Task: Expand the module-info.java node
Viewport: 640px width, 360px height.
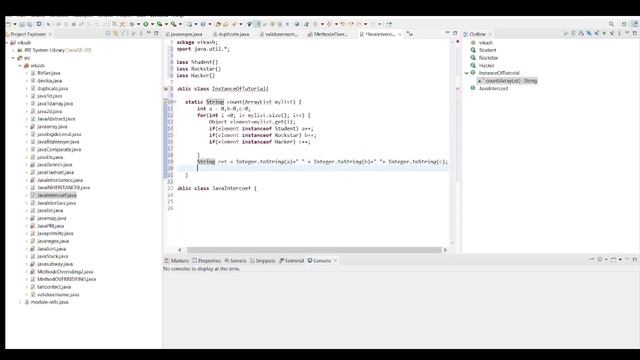Action: [20, 302]
